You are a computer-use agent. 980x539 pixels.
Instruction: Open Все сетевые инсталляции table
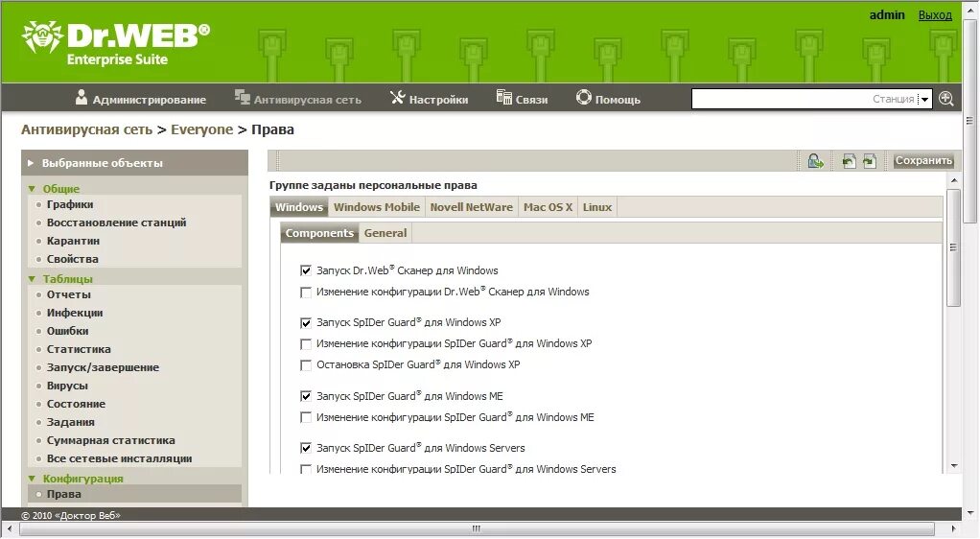pyautogui.click(x=119, y=457)
